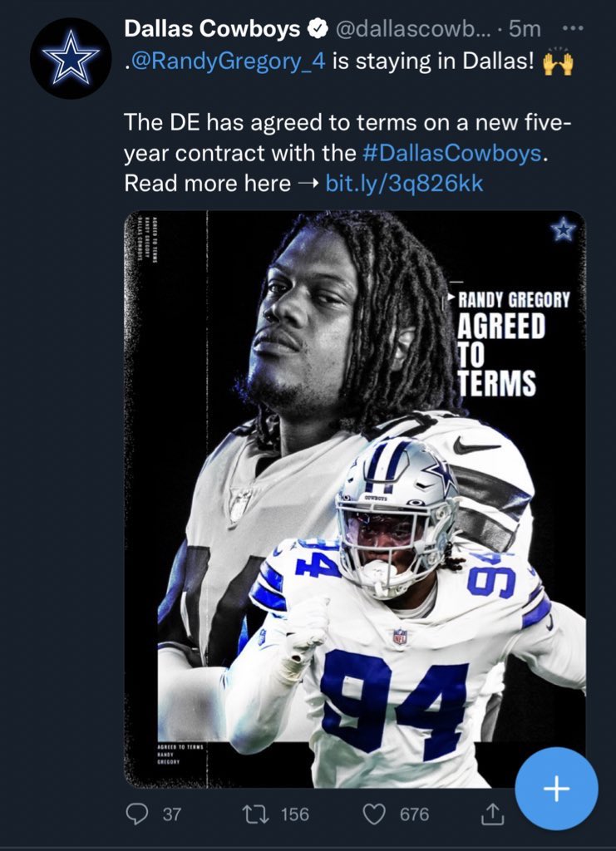
Task: Open the #DallasCowboys hashtag
Action: [x=451, y=153]
